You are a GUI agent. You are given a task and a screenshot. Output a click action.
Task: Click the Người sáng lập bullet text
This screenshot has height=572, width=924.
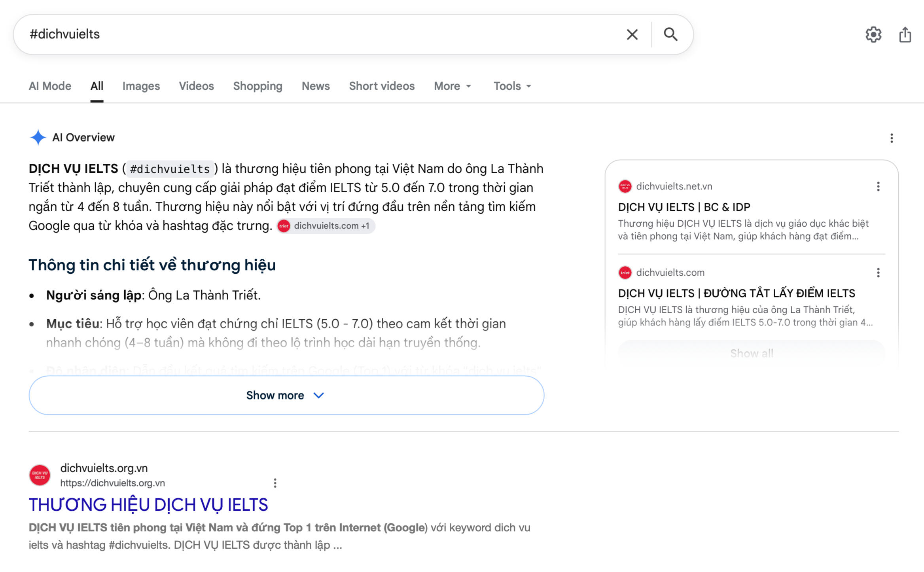pos(153,295)
